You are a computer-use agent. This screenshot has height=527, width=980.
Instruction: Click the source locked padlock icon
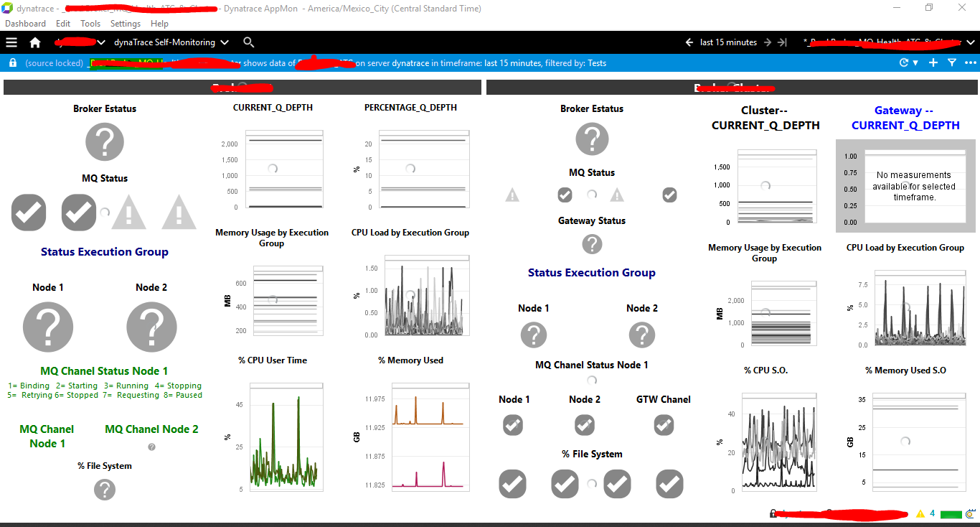pyautogui.click(x=12, y=63)
